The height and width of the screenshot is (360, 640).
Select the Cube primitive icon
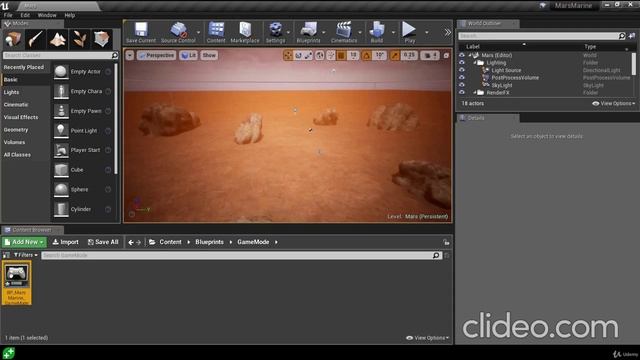tap(61, 169)
